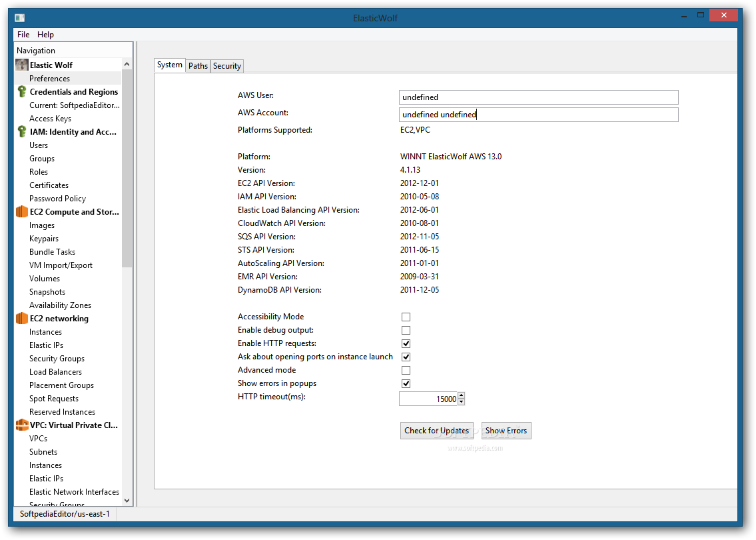Open Elastic IPs under EC2 networking

point(46,345)
